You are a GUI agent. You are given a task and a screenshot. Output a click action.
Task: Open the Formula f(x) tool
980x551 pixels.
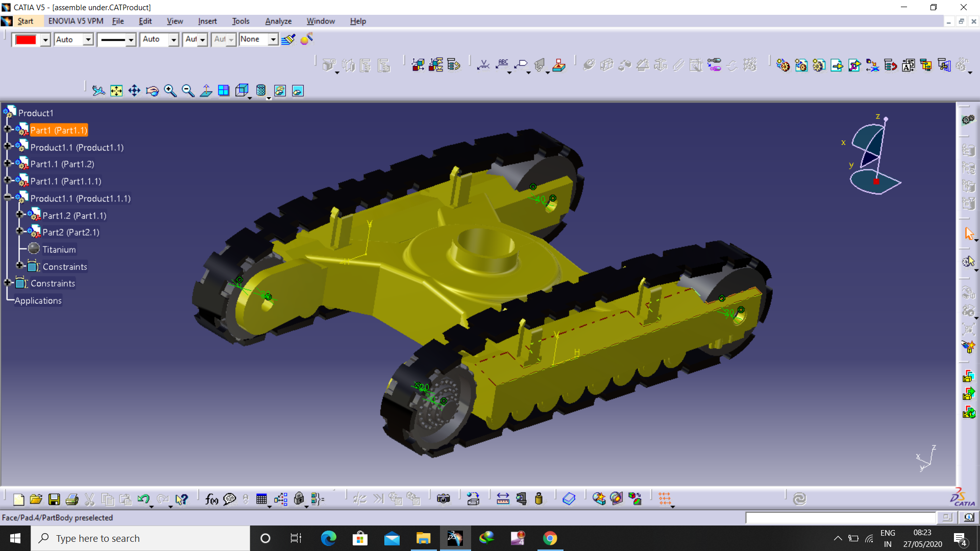pos(211,499)
